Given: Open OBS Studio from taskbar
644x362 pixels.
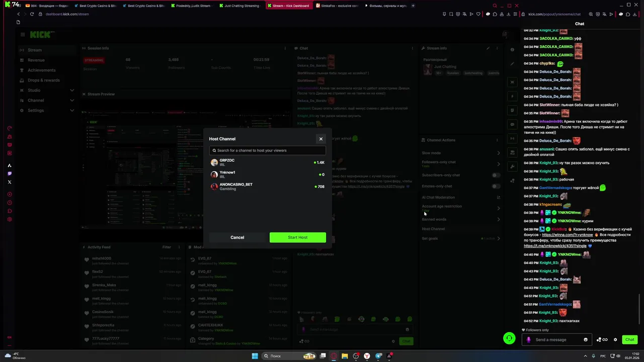Looking at the screenshot, I should pos(356,356).
